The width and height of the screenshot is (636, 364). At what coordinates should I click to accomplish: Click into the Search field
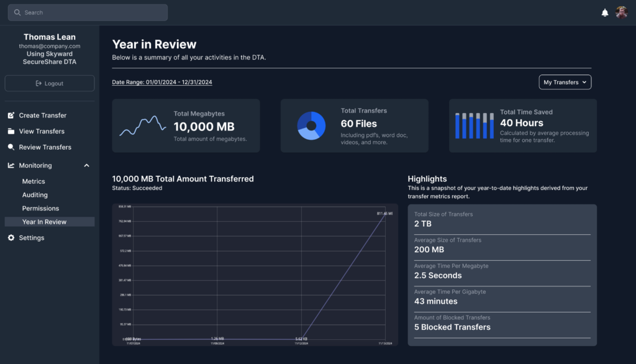(x=88, y=12)
